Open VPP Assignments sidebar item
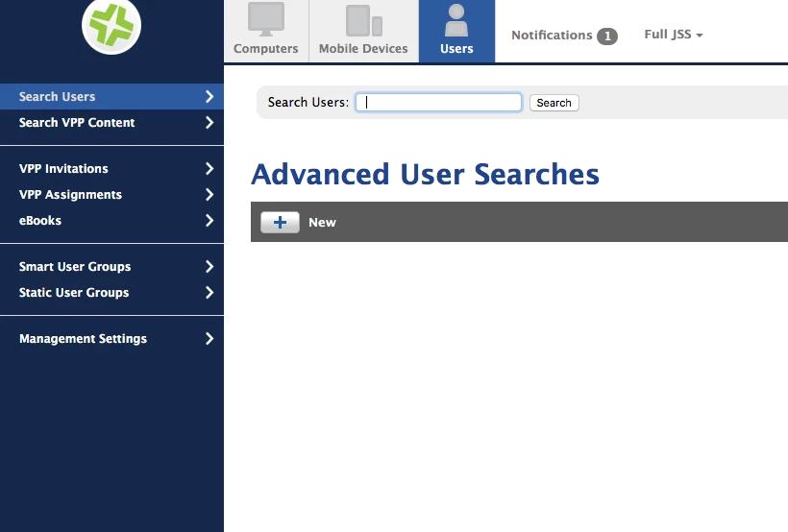The height and width of the screenshot is (532, 788). click(111, 194)
